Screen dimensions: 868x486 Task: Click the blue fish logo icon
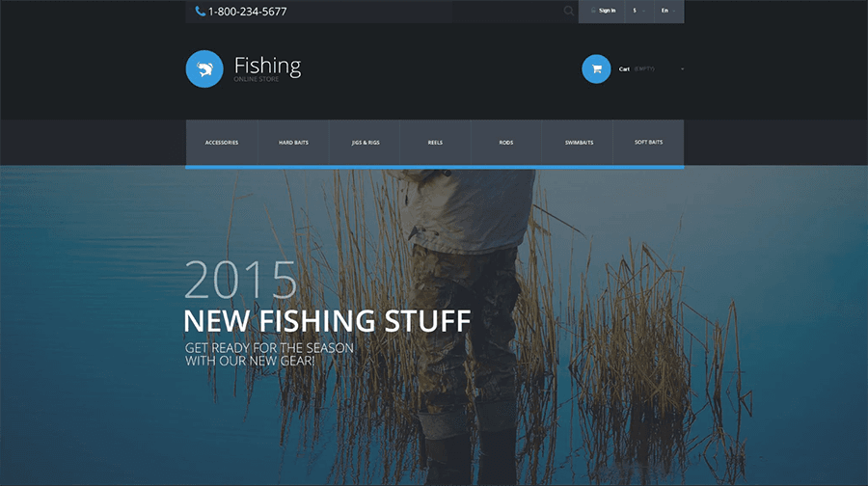[x=204, y=69]
